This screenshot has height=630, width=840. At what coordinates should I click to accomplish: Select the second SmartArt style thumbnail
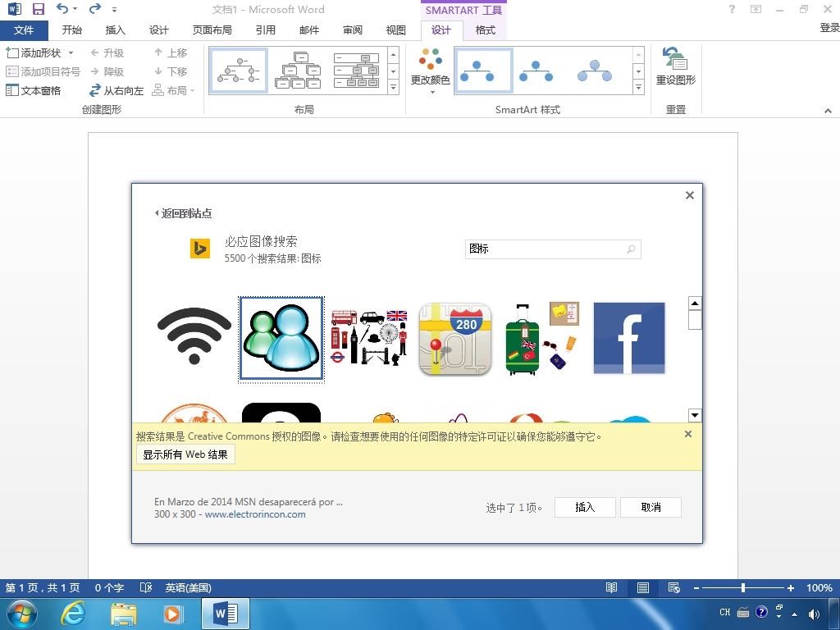point(536,71)
